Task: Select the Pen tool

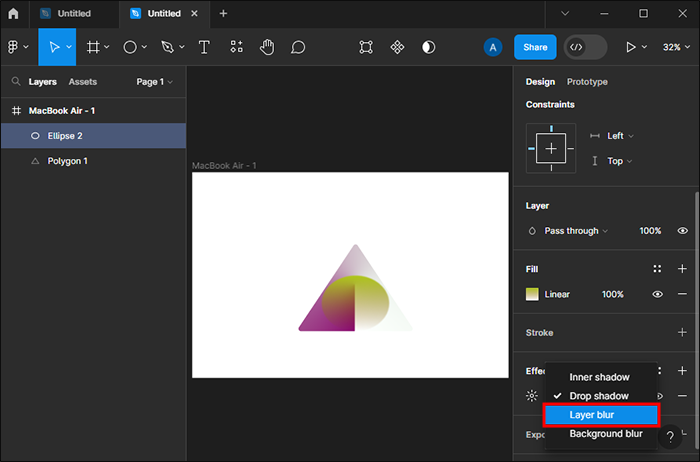Action: coord(167,47)
